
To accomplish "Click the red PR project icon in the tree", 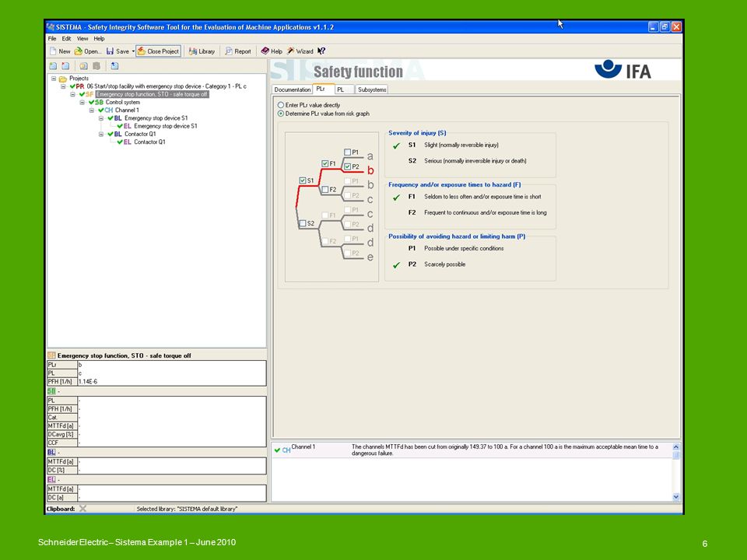I will (x=80, y=86).
